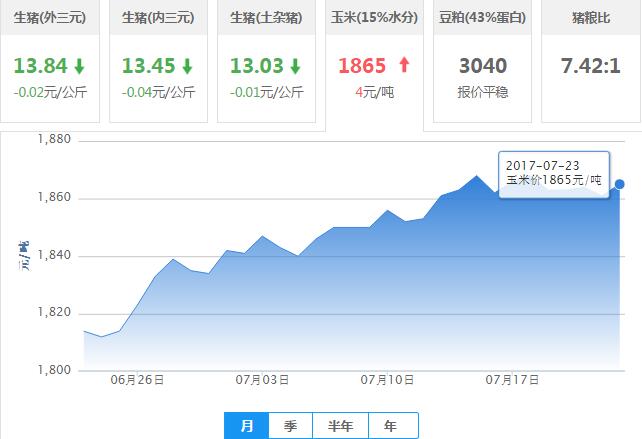This screenshot has height=439, width=642.
Task: Click the 07月03日 axis label
Action: (262, 380)
